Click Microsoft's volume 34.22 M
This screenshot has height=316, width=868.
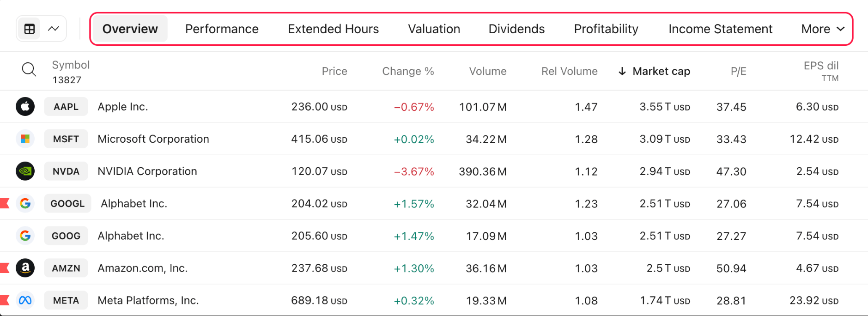point(486,139)
